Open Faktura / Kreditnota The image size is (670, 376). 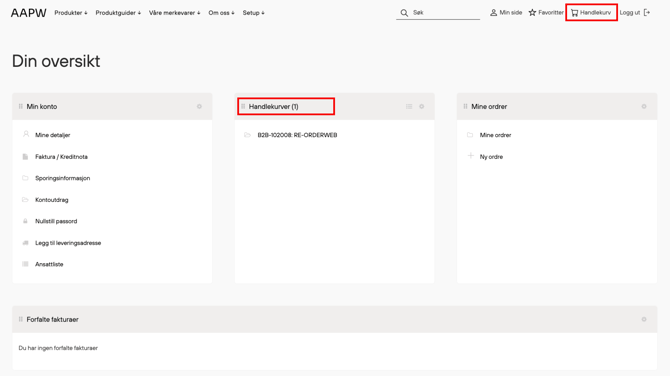(61, 157)
